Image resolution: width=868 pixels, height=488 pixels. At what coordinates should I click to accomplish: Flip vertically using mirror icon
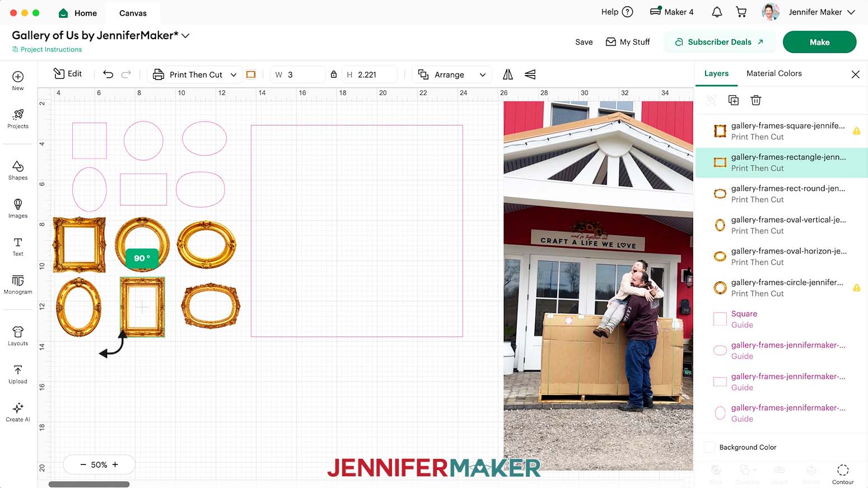pos(530,74)
